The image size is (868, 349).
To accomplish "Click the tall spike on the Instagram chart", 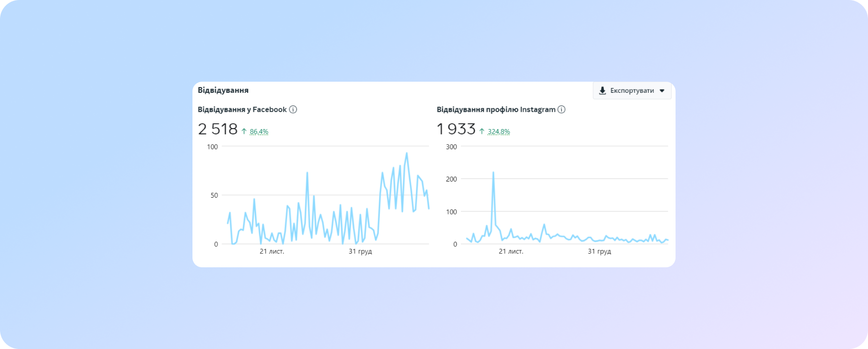I will pyautogui.click(x=493, y=173).
